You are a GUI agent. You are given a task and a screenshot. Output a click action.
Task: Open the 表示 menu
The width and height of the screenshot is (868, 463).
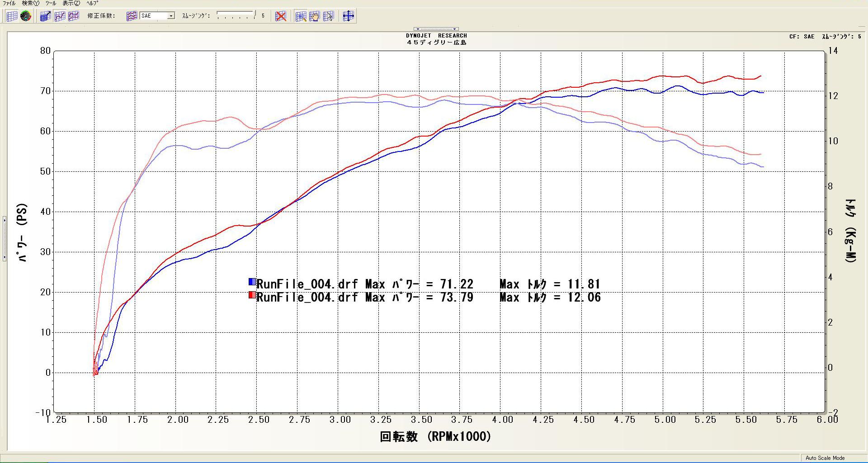point(71,3)
